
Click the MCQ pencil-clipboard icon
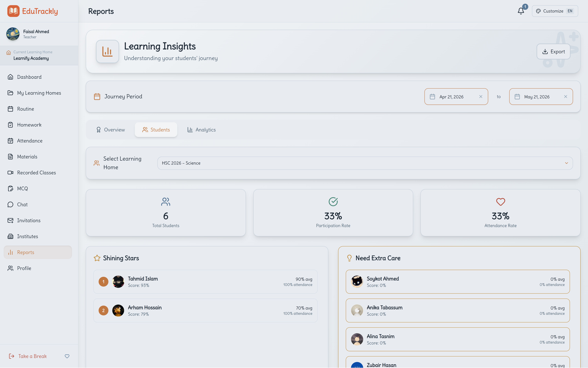10,189
